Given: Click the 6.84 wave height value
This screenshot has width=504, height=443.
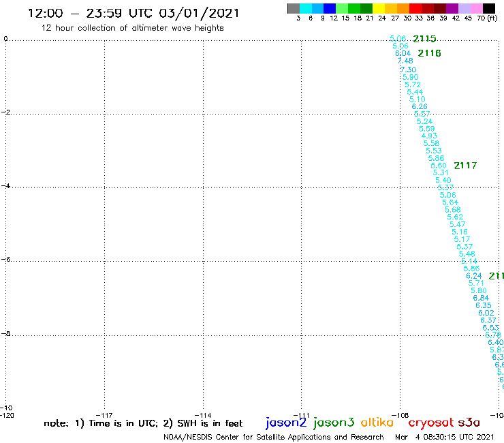Looking at the screenshot, I should [481, 298].
